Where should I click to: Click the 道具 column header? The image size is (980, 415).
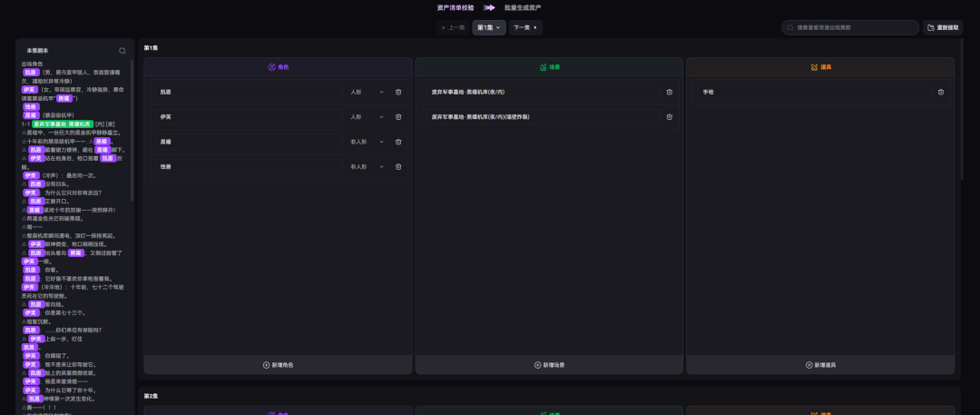point(820,67)
